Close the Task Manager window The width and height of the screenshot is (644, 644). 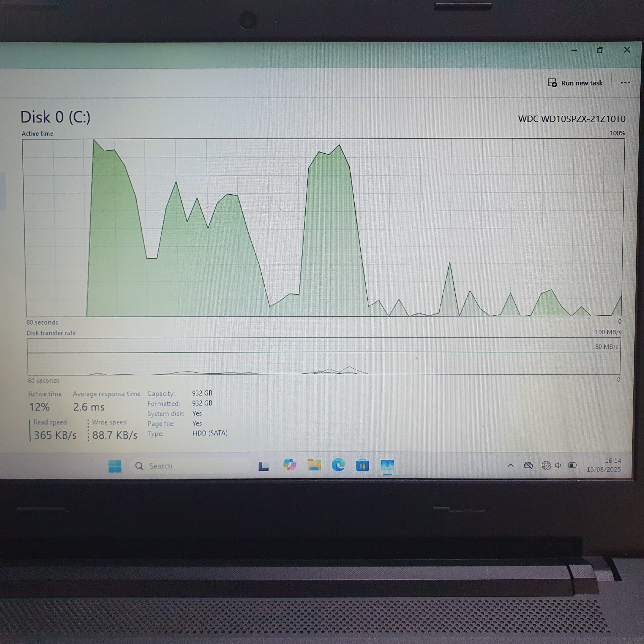627,50
